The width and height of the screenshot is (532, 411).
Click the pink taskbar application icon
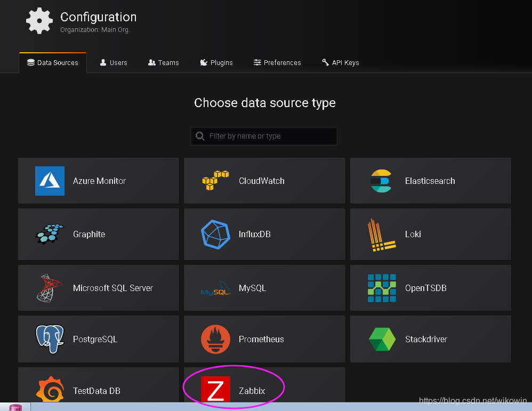pos(15,407)
